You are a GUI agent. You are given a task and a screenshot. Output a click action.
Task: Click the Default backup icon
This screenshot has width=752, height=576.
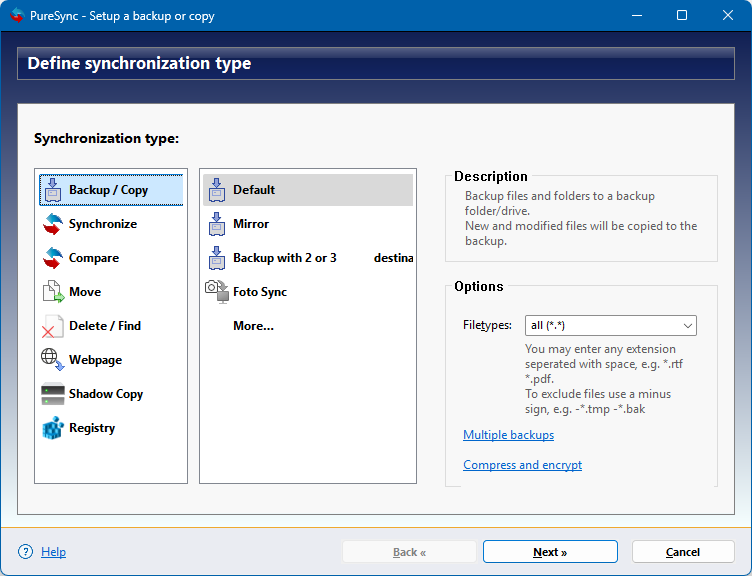click(217, 190)
